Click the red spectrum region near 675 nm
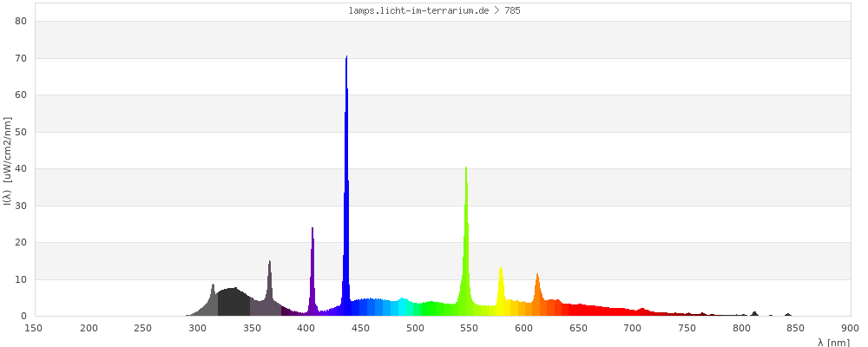Image resolution: width=868 pixels, height=347 pixels. pyautogui.click(x=605, y=311)
